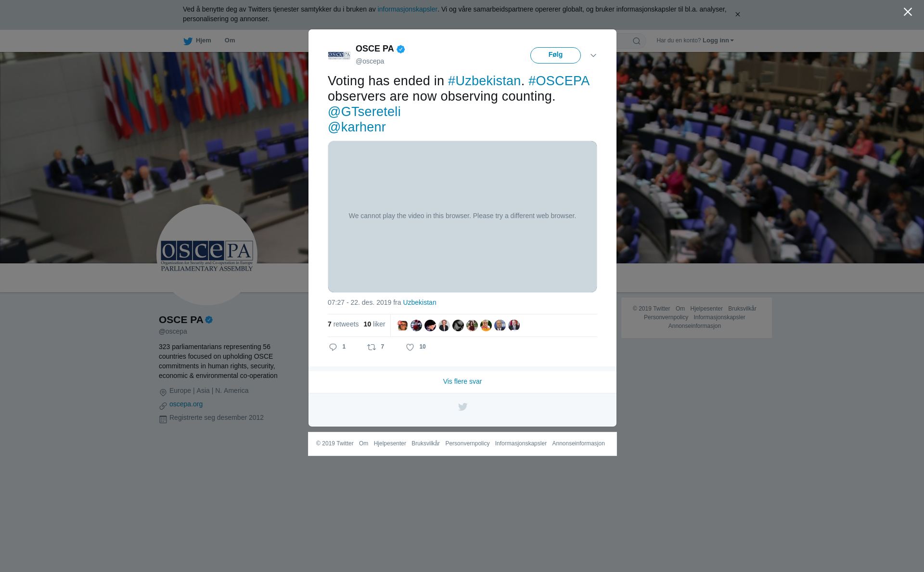
Task: Expand replies with Vis flere svar
Action: pyautogui.click(x=462, y=381)
